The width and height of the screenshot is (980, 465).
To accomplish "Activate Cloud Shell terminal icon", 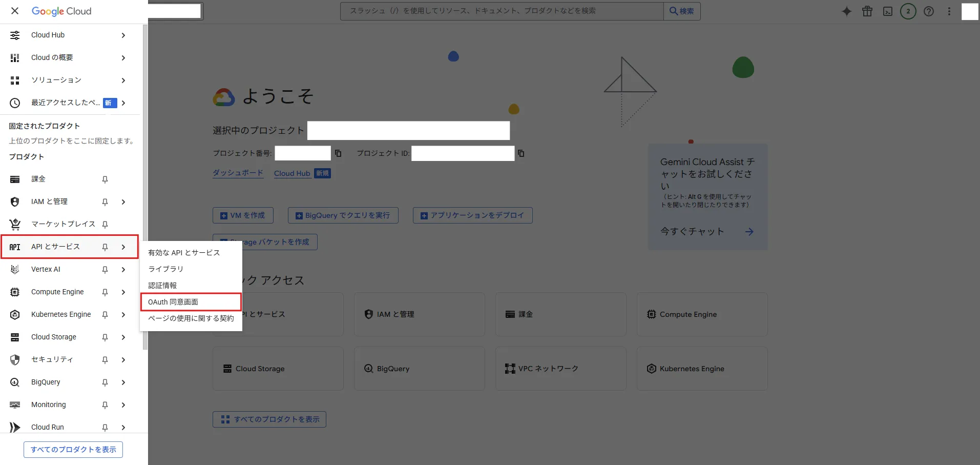I will pyautogui.click(x=888, y=11).
